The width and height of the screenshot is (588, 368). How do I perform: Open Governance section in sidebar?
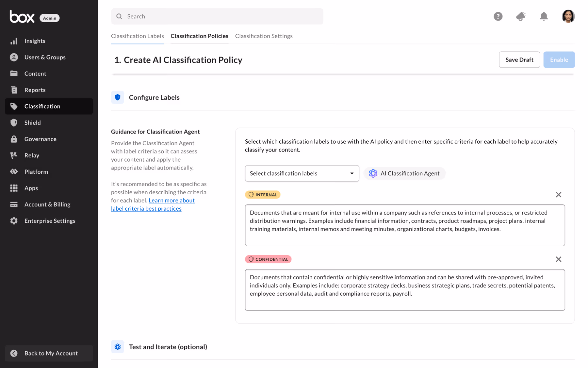[x=40, y=139]
